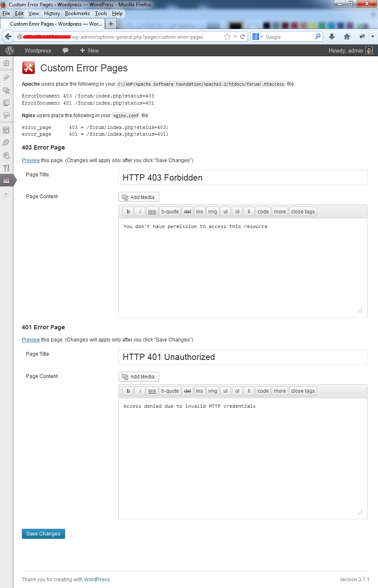The width and height of the screenshot is (378, 588).
Task: Click the admin avatar in the admin bar
Action: click(369, 50)
